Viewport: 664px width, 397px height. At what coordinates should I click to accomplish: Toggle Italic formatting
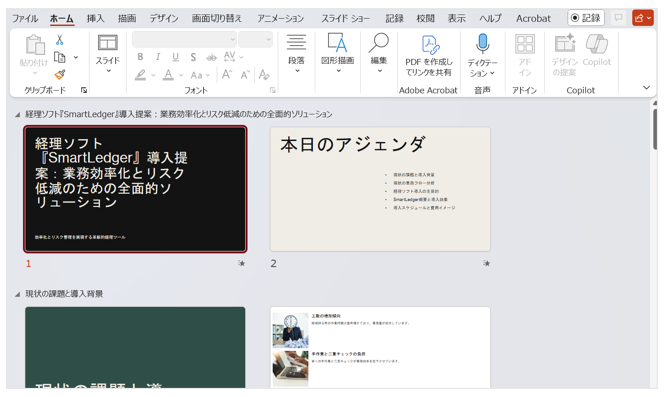158,56
